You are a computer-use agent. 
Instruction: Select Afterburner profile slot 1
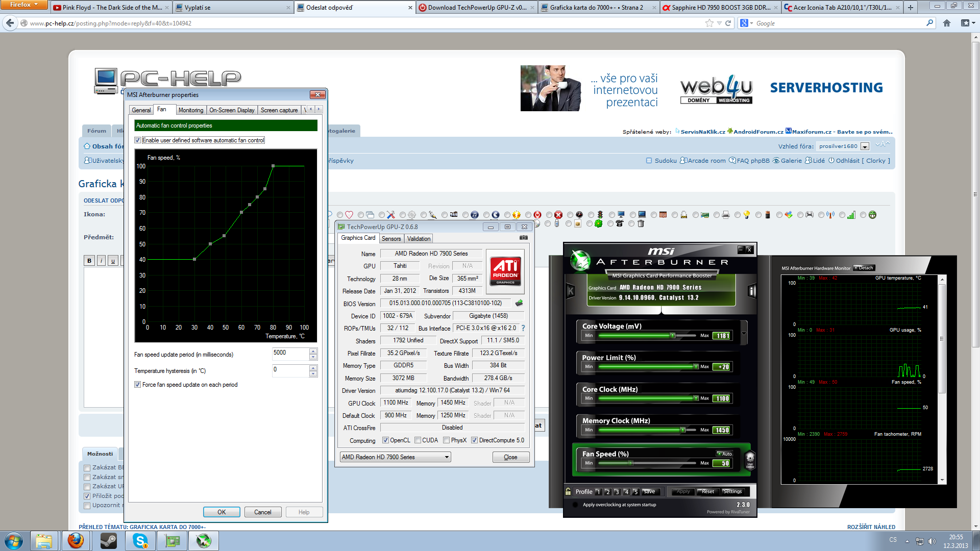pyautogui.click(x=598, y=492)
